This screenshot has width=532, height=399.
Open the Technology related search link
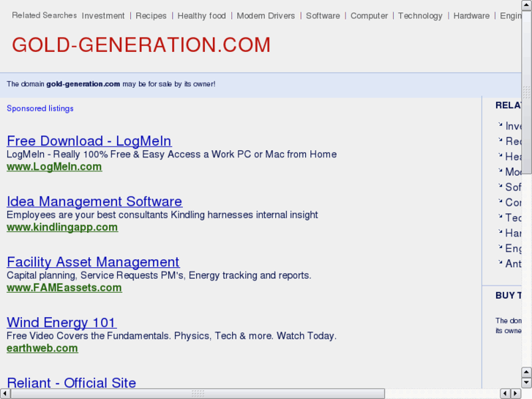click(420, 16)
